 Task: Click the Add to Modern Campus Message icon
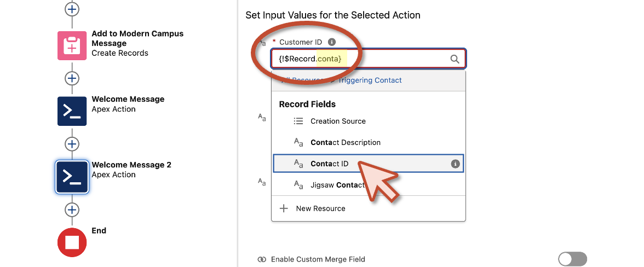(x=72, y=45)
